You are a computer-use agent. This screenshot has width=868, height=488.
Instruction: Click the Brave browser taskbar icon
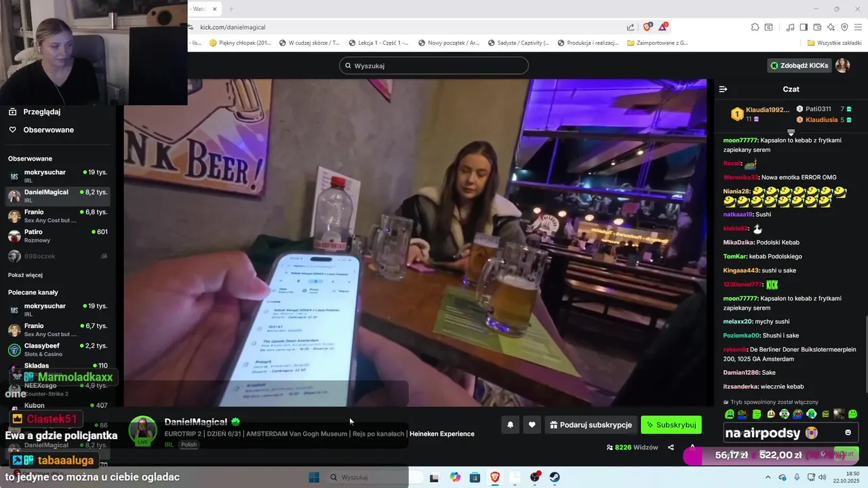click(495, 477)
